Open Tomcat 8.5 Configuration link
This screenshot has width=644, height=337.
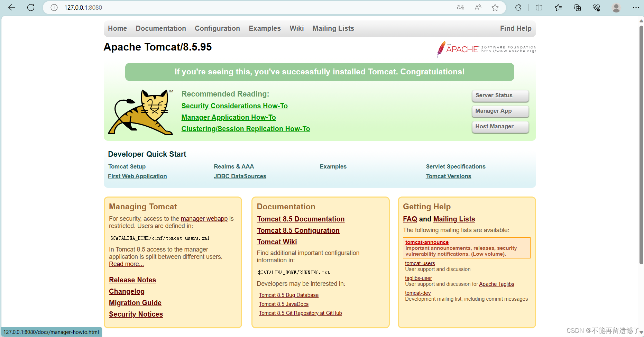pyautogui.click(x=298, y=230)
